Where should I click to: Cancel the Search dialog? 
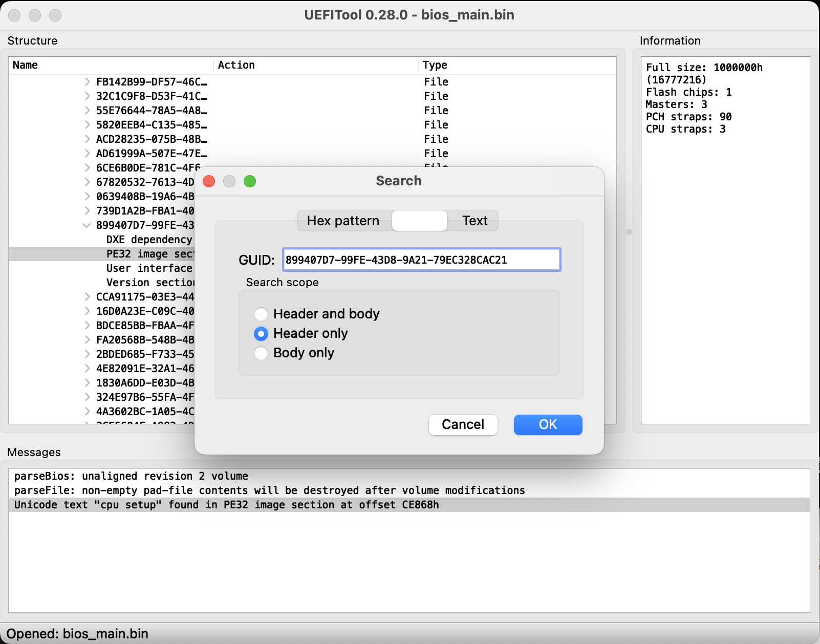point(463,424)
